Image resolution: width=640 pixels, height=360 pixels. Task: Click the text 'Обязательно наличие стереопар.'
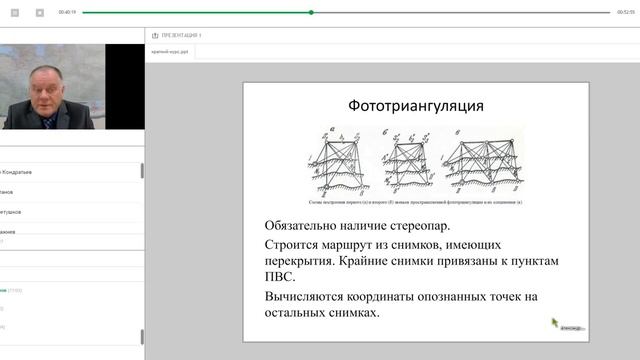tap(357, 226)
